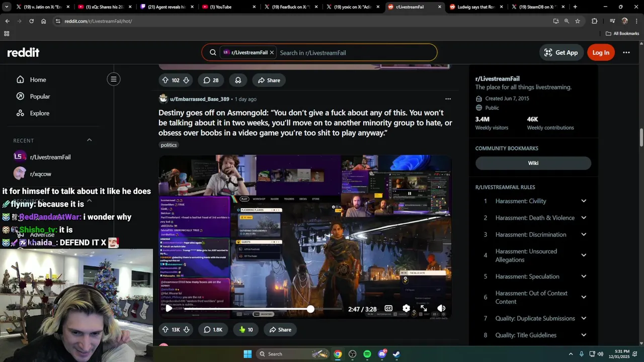Image resolution: width=644 pixels, height=362 pixels.
Task: Open the 1.8K comments on Destiny post
Action: 213,330
